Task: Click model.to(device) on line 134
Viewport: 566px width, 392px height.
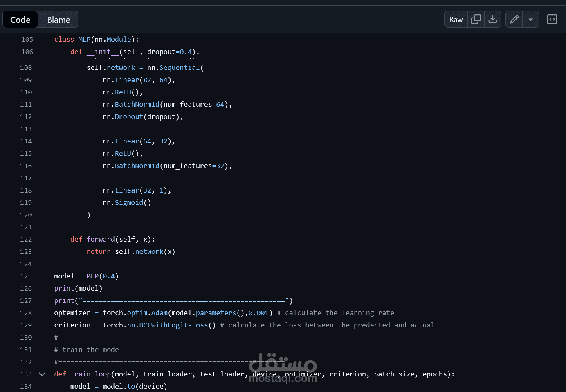Action: point(135,386)
